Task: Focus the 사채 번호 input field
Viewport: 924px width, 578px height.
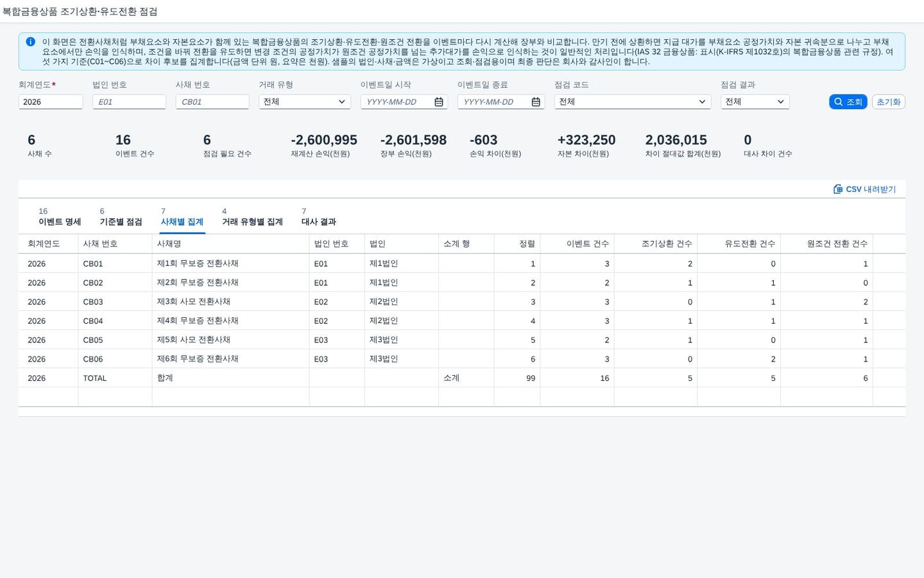Action: coord(212,102)
